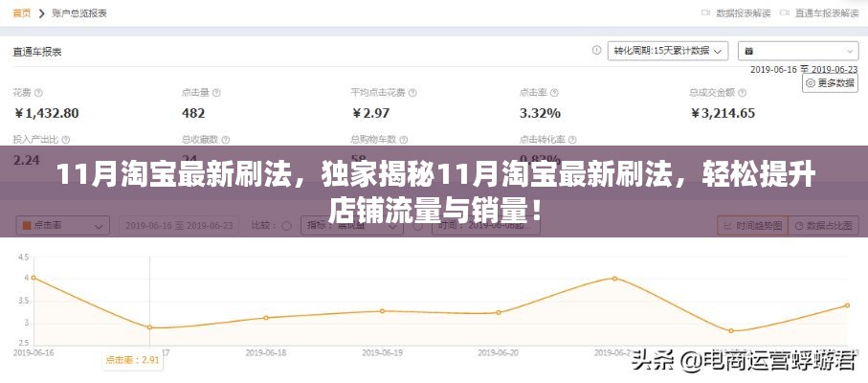868x383 pixels.
Task: Expand the date selector dropdown arrow
Action: pyautogui.click(x=849, y=51)
